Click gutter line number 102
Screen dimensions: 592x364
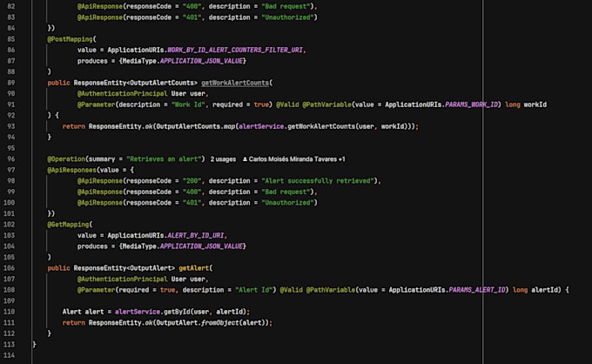[x=10, y=225]
